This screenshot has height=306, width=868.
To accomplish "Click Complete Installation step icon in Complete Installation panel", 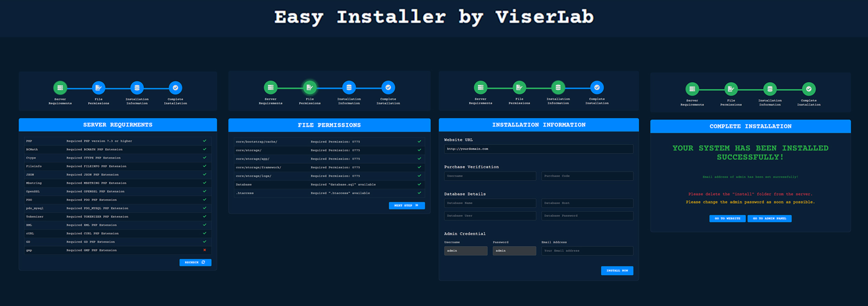I will click(x=809, y=89).
